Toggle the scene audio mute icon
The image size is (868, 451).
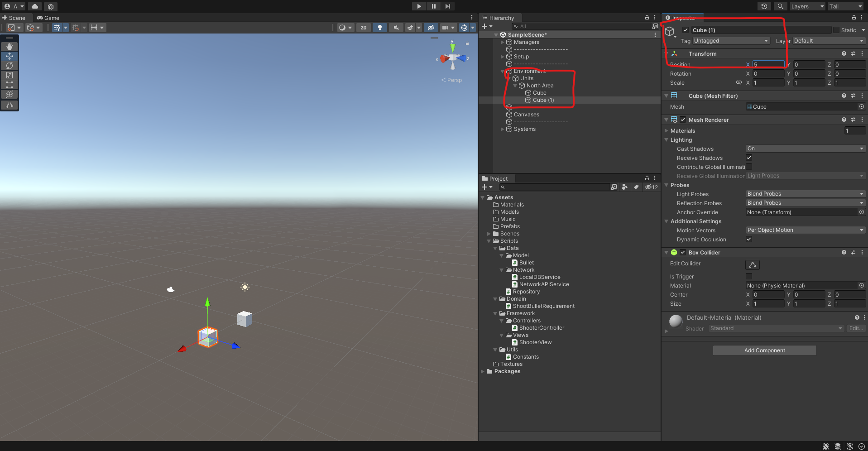pos(396,28)
